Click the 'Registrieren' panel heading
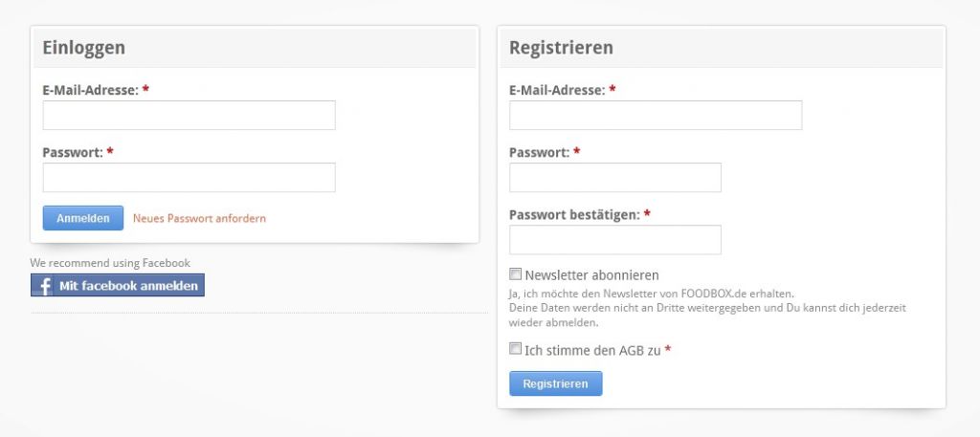 point(561,48)
